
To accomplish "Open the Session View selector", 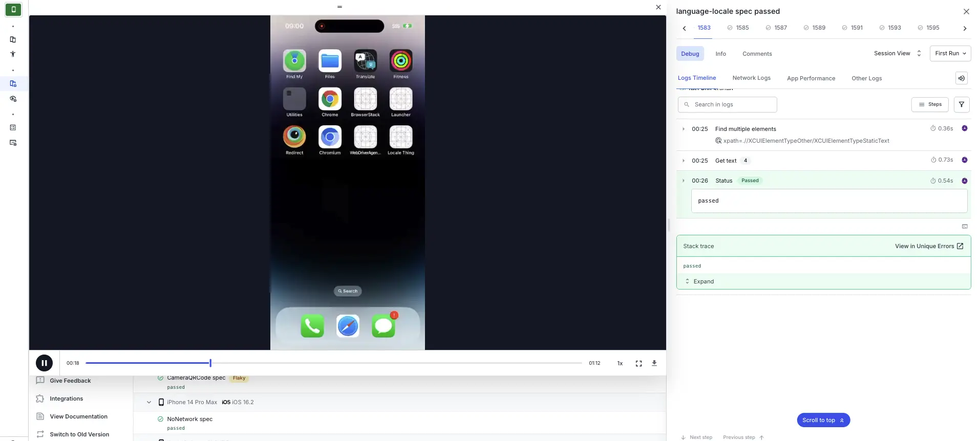I will click(x=897, y=53).
